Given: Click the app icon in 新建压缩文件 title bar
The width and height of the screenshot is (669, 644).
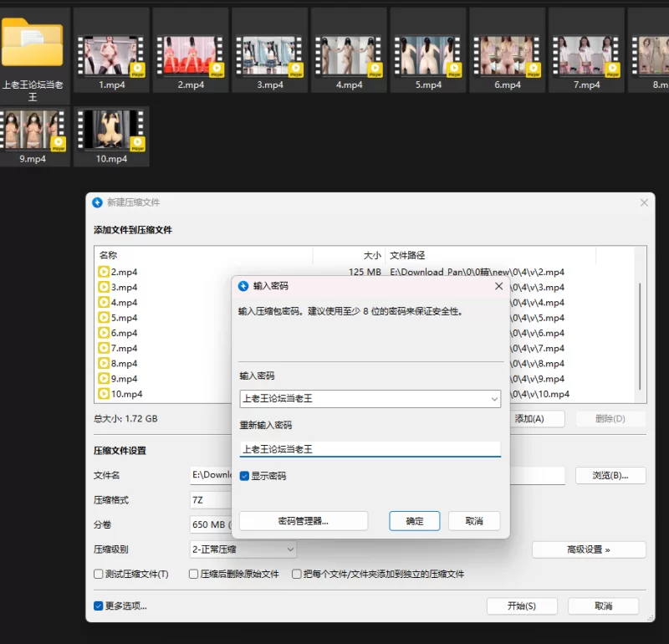Looking at the screenshot, I should click(x=97, y=202).
